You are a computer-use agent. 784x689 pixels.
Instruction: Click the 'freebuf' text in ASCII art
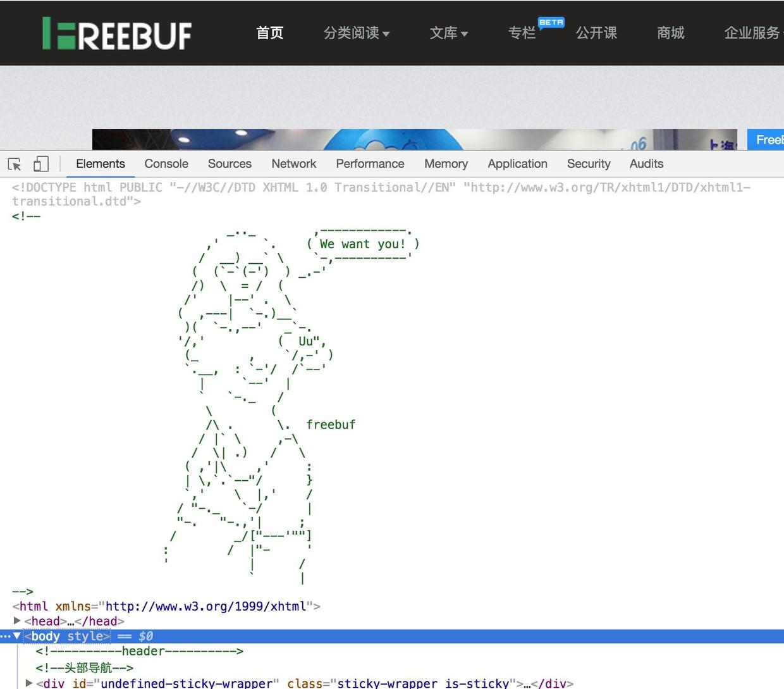(331, 425)
